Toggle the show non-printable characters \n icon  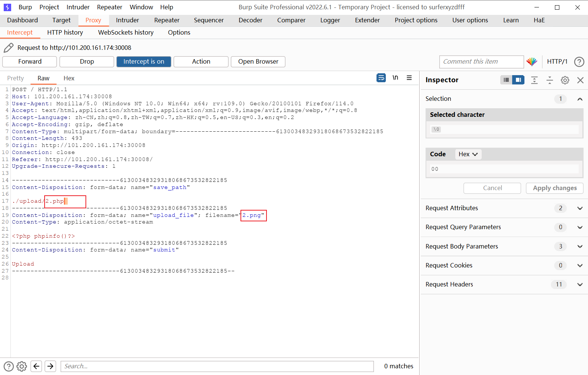tap(395, 78)
